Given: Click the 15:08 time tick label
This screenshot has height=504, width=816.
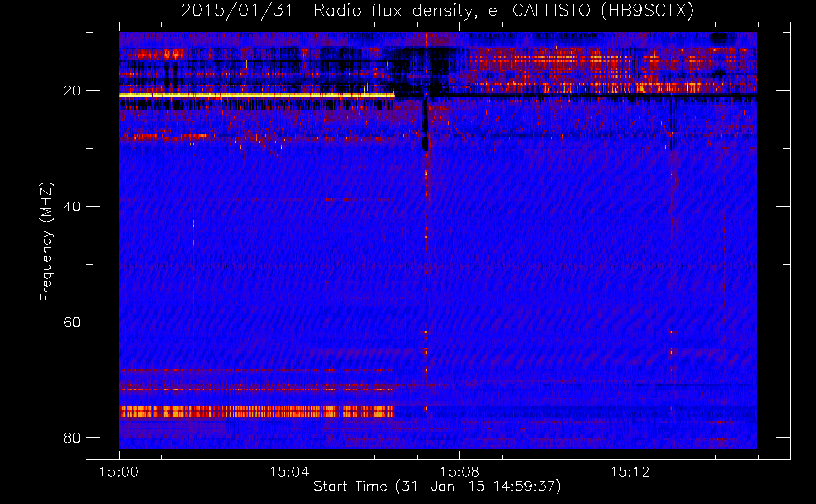Looking at the screenshot, I should coord(459,472).
